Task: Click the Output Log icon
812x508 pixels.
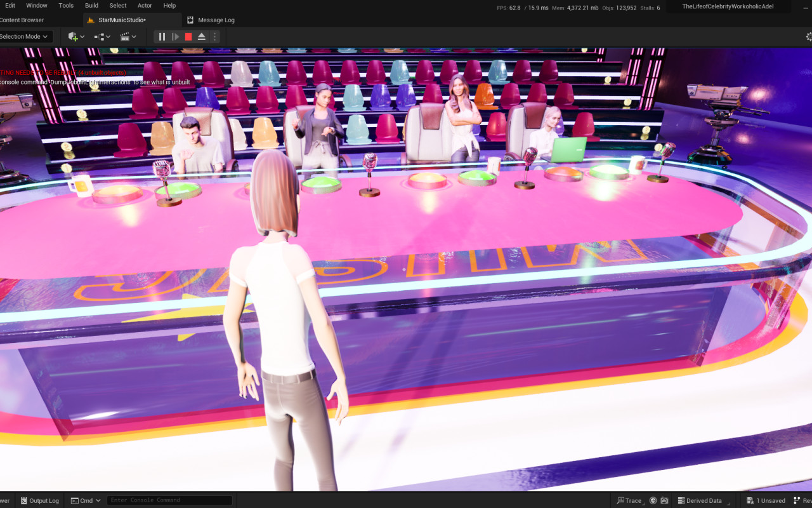Action: pos(24,500)
